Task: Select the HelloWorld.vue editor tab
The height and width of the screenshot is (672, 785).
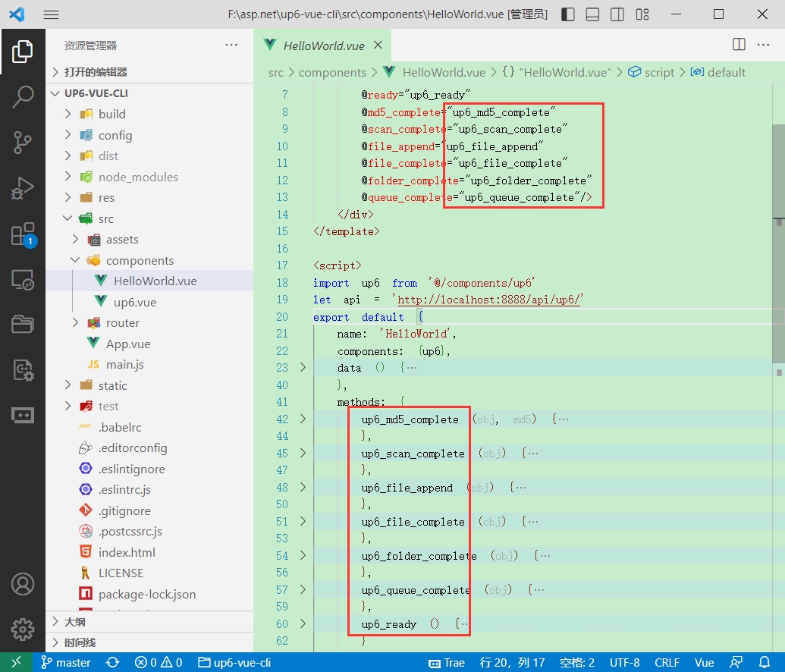Action: [323, 46]
